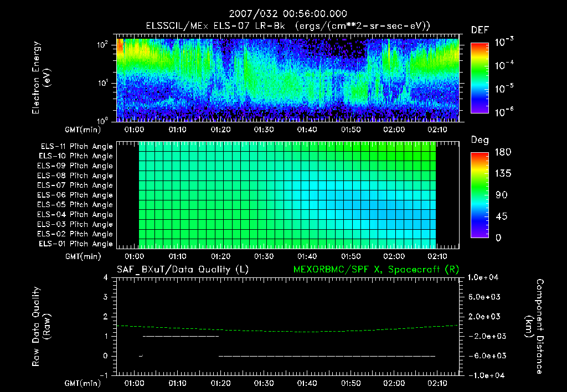The height and width of the screenshot is (392, 567).
Task: Click the 10^1 energy axis tick label
Action: tap(102, 83)
